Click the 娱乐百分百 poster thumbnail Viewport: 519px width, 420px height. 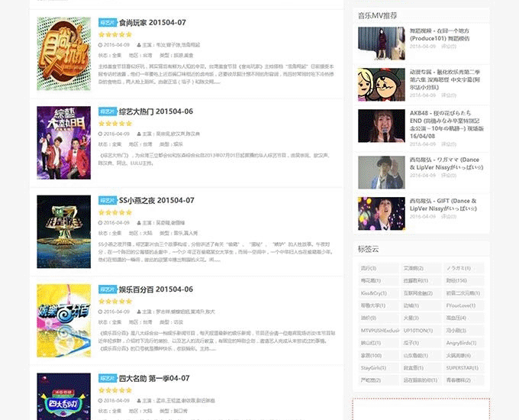[64, 321]
